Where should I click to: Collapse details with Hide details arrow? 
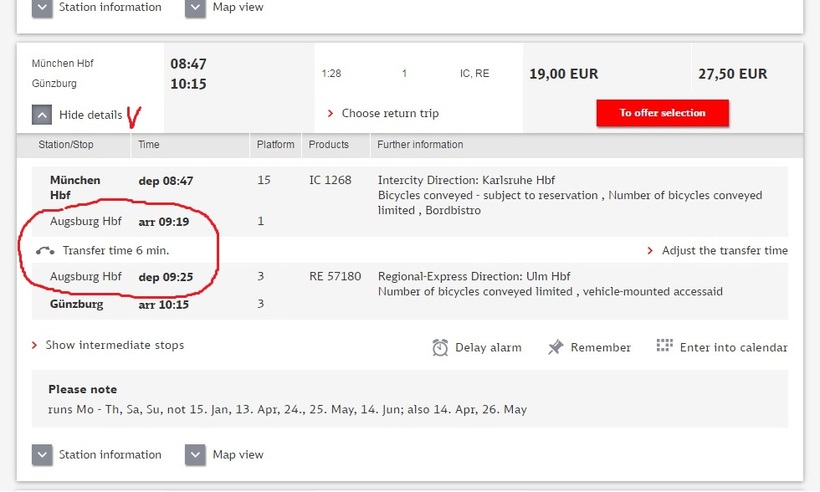coord(42,115)
